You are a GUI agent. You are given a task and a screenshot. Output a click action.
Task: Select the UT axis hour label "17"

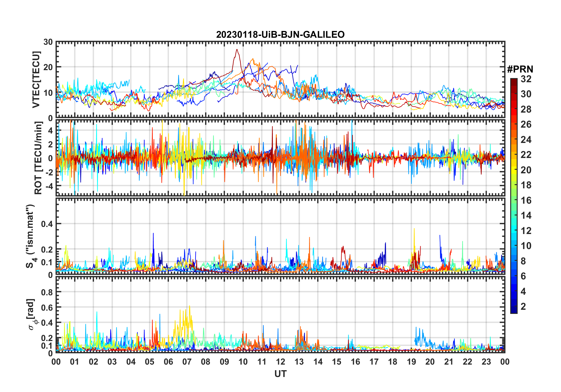coord(374,362)
